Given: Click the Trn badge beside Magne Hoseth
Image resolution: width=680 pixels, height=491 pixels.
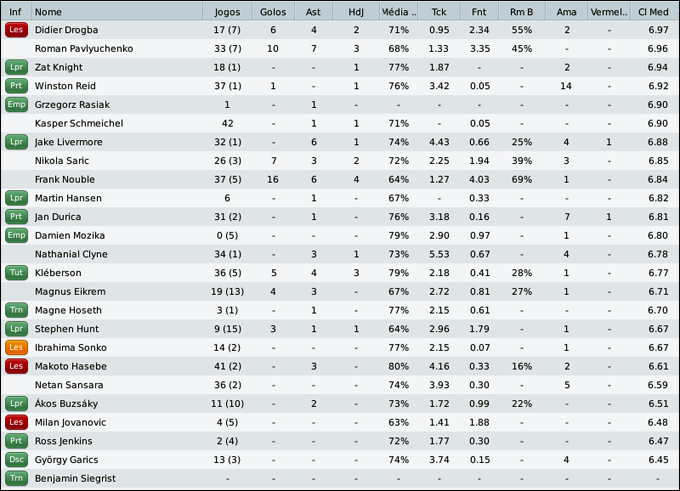Looking at the screenshot, I should click(x=15, y=311).
